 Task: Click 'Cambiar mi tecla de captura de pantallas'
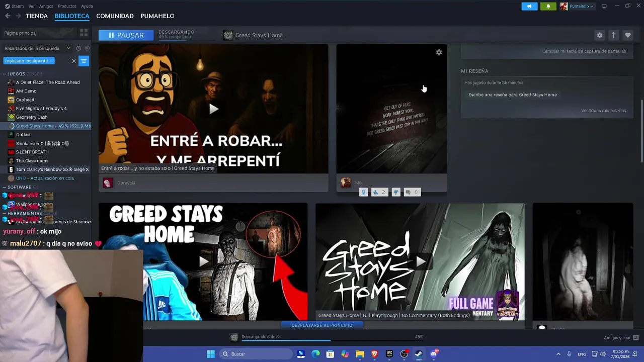tap(584, 51)
